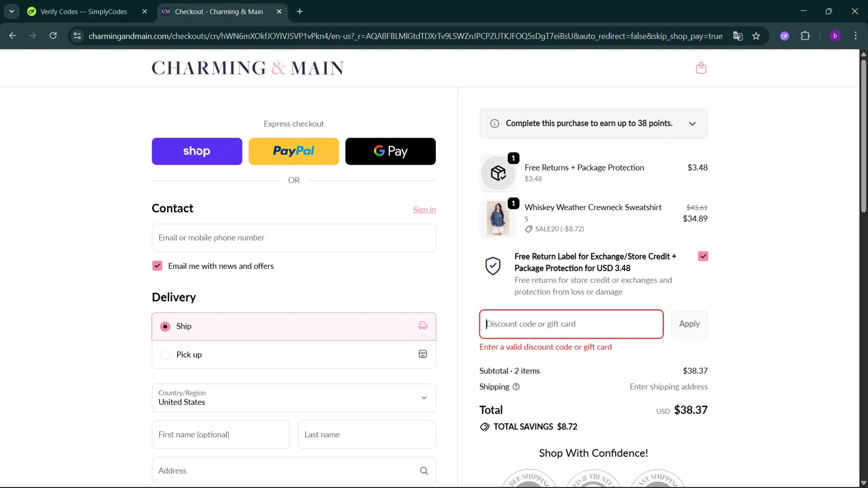Click the Apply discount button

(x=689, y=324)
